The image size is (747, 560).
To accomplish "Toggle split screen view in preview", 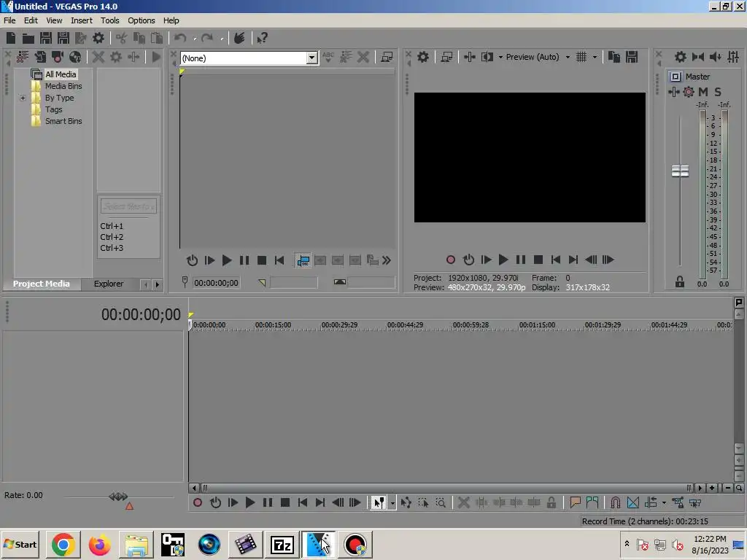I will coord(487,57).
